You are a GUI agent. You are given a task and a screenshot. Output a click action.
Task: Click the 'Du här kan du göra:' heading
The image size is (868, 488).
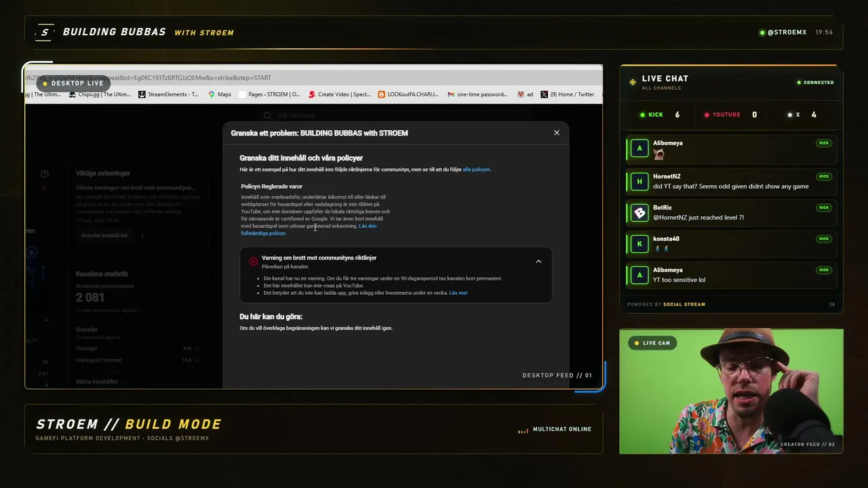271,317
